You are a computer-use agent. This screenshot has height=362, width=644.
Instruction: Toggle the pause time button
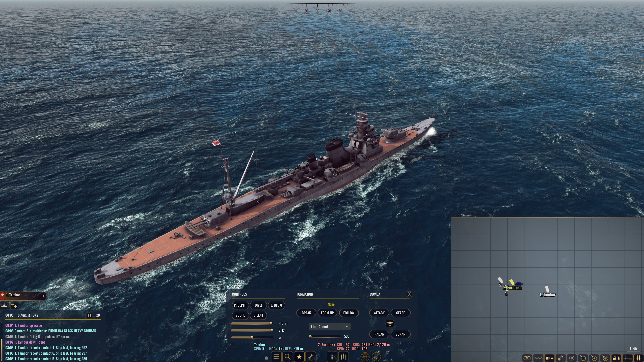90,315
